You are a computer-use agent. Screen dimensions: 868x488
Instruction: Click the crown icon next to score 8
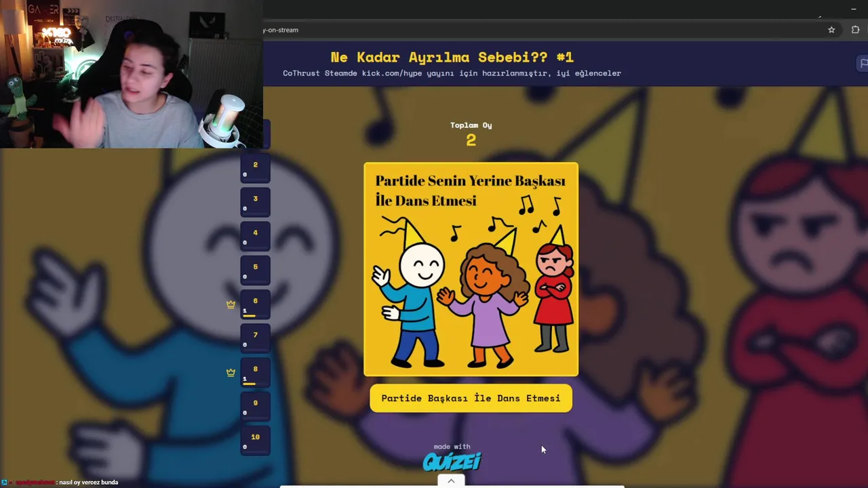(x=231, y=372)
